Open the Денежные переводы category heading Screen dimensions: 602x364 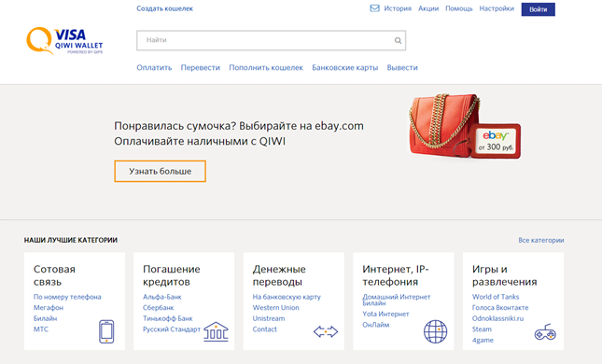tap(279, 275)
